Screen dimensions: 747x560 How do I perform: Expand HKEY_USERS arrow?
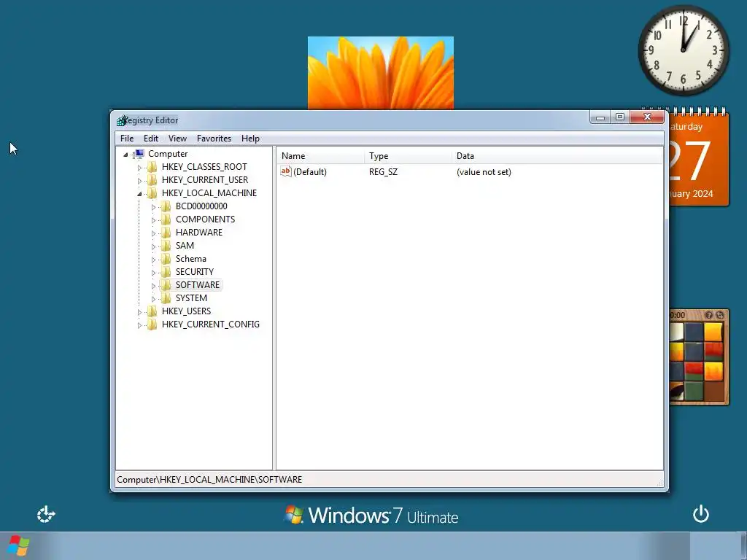[139, 312]
